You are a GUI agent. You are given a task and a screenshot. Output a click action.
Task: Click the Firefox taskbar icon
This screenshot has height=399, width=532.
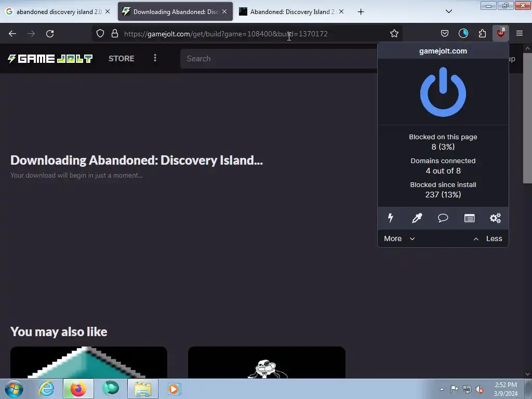click(x=78, y=389)
